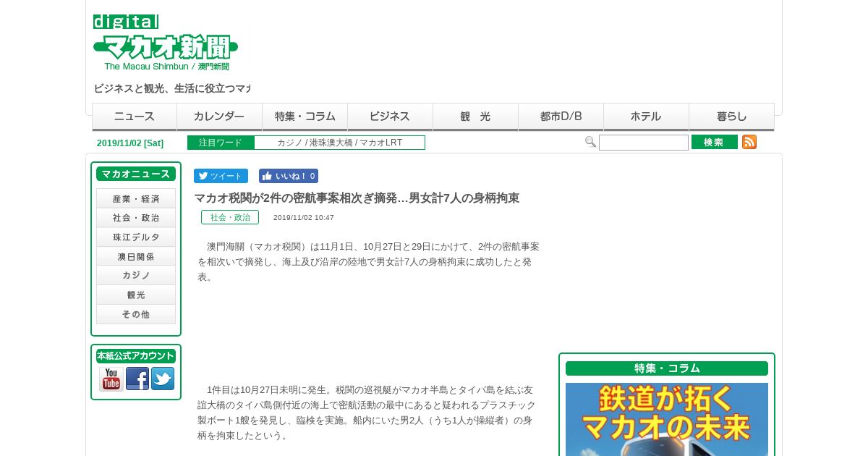Click the カジノ trending keyword link
868x456 pixels.
point(289,143)
